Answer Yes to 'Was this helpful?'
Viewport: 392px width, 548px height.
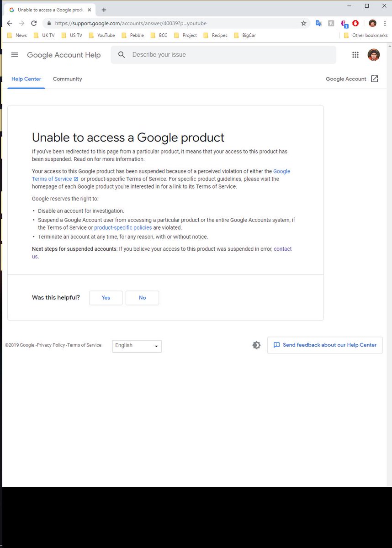pyautogui.click(x=106, y=298)
